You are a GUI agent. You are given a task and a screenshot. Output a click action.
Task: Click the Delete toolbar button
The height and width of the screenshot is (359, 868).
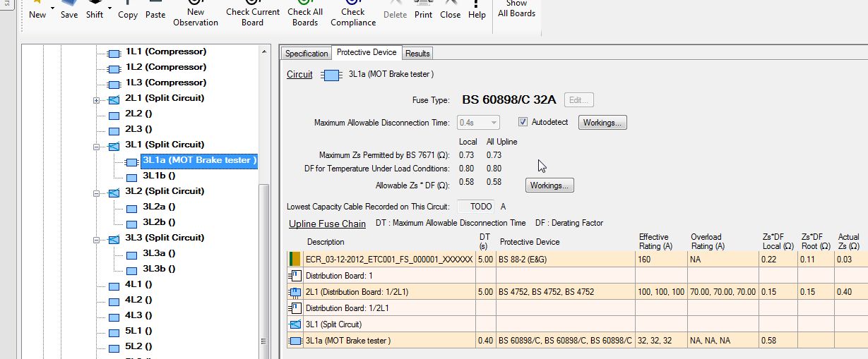point(396,11)
